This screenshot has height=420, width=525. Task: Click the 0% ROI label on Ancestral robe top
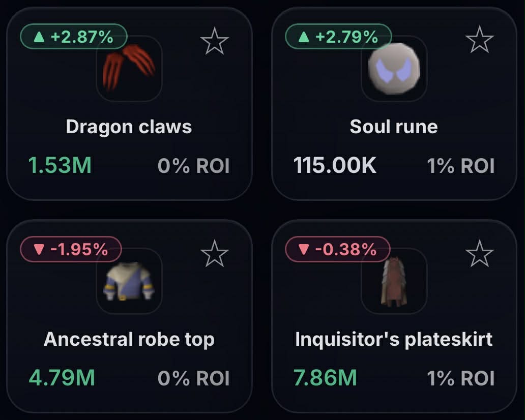[x=194, y=378]
